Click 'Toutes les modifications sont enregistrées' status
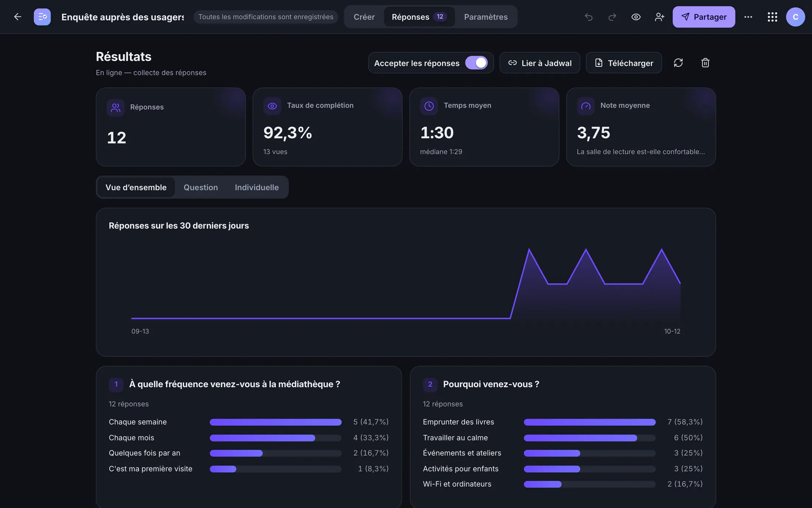Image resolution: width=812 pixels, height=508 pixels. [x=266, y=17]
